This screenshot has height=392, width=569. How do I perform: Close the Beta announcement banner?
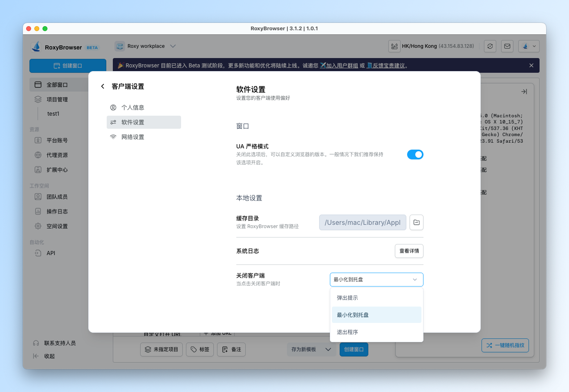pyautogui.click(x=531, y=65)
